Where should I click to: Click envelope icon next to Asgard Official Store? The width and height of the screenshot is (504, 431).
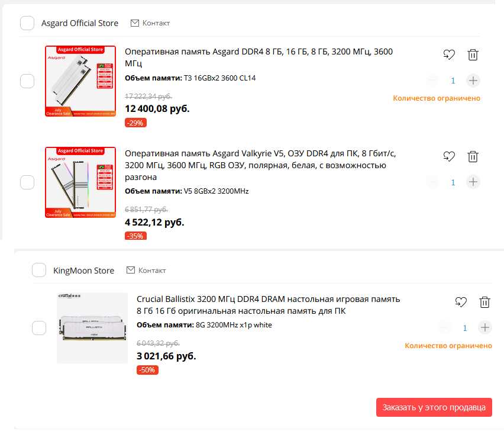coord(135,23)
